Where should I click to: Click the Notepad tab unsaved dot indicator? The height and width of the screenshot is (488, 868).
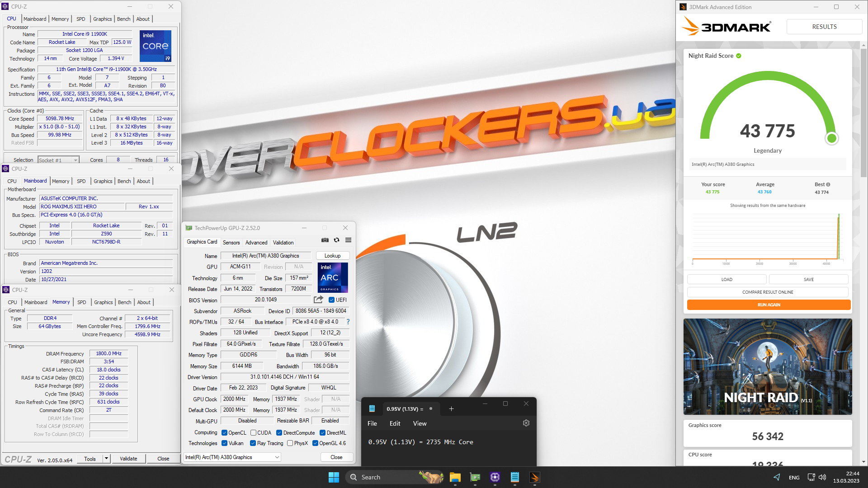431,408
